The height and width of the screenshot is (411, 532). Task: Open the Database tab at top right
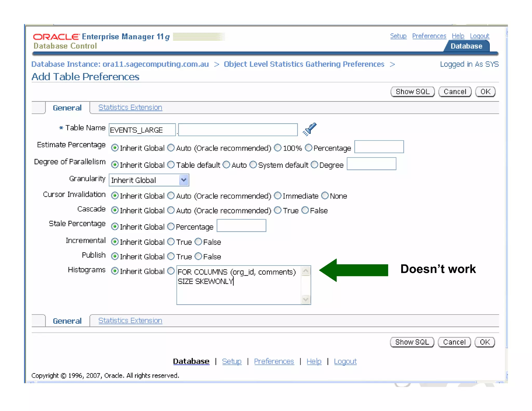coord(466,46)
